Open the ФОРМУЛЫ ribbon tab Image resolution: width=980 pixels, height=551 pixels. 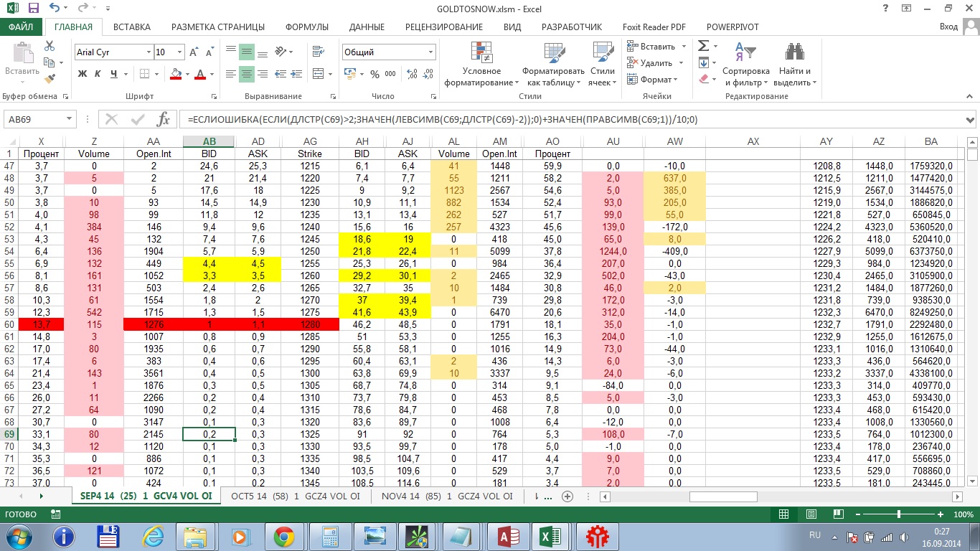(306, 27)
